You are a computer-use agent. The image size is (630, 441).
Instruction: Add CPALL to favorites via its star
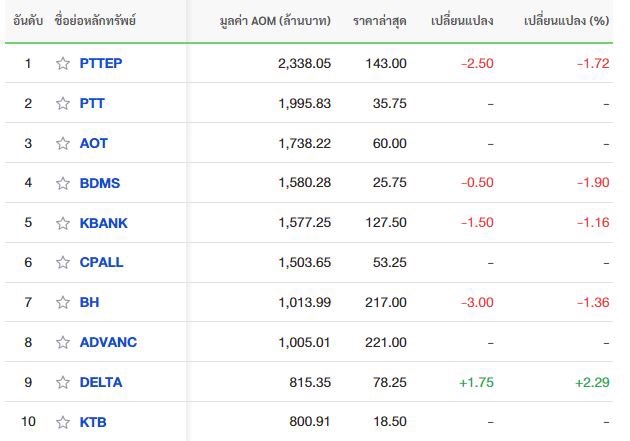click(x=63, y=262)
